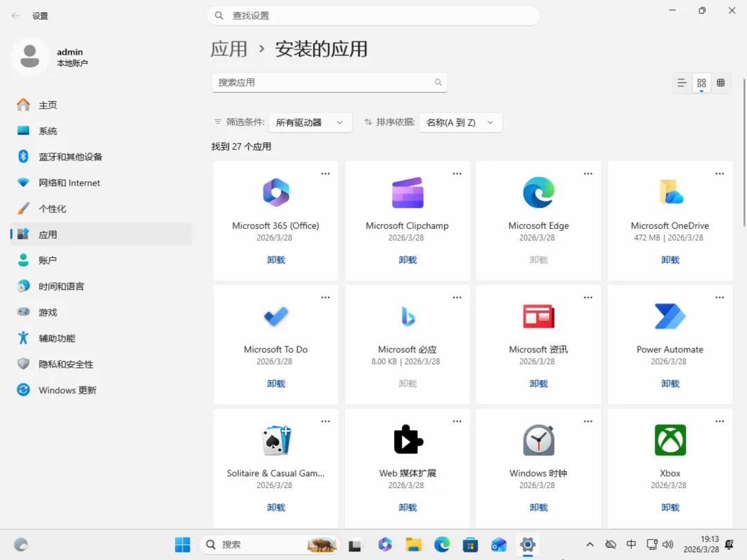Open 隐私和安全性 settings category

[x=101, y=364]
